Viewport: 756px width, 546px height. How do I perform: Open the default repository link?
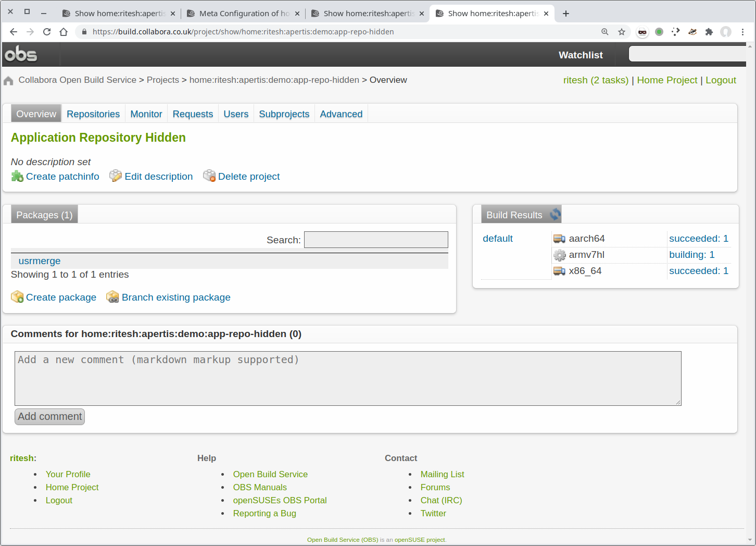tap(498, 239)
